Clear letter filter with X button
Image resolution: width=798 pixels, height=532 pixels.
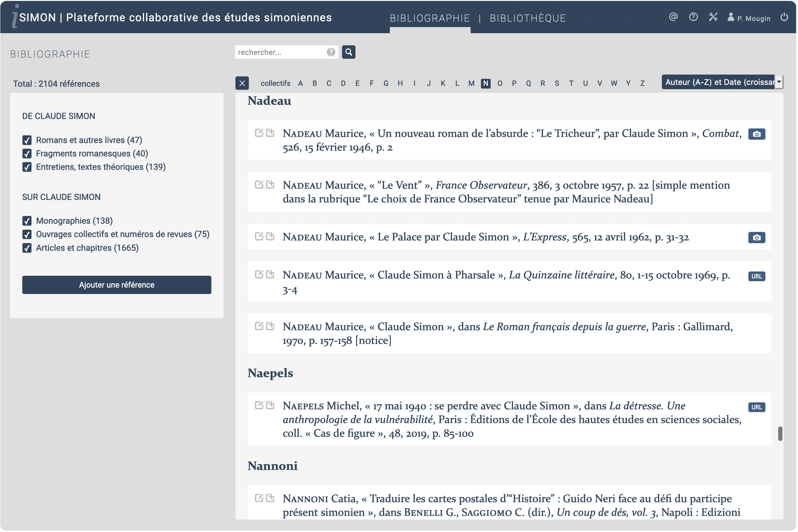tap(242, 83)
